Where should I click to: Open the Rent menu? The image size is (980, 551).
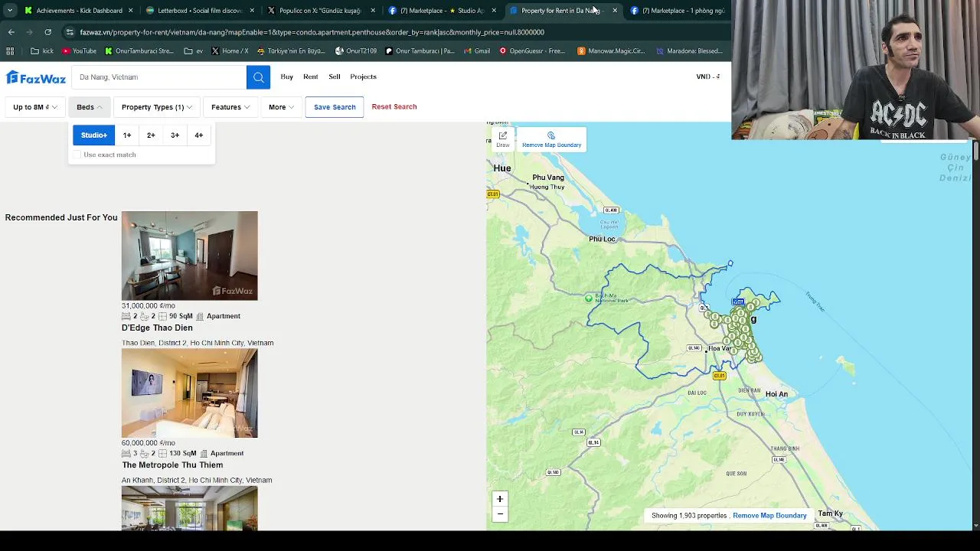[311, 77]
